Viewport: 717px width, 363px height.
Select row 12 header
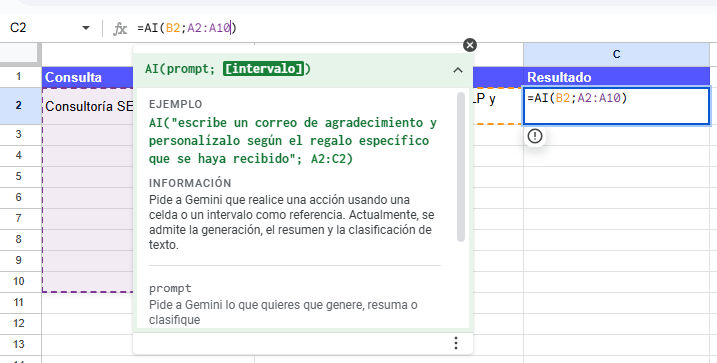pyautogui.click(x=19, y=324)
